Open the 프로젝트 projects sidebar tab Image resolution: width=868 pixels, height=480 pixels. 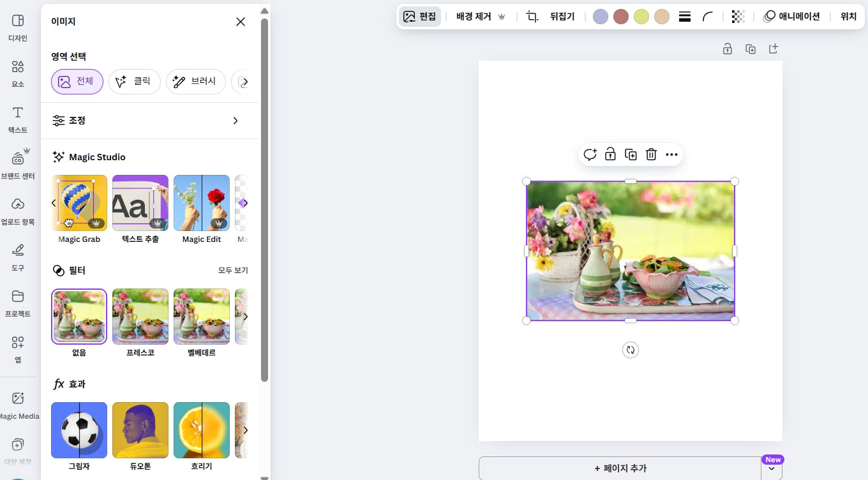tap(18, 304)
